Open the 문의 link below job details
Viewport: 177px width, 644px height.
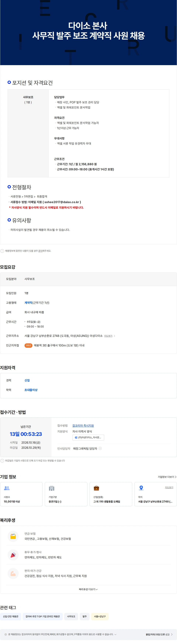(40, 251)
